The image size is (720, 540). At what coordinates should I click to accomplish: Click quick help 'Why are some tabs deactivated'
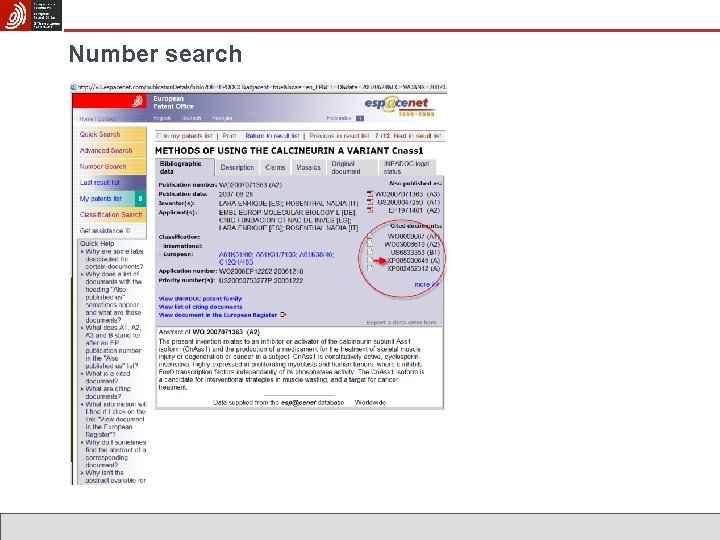[114, 259]
